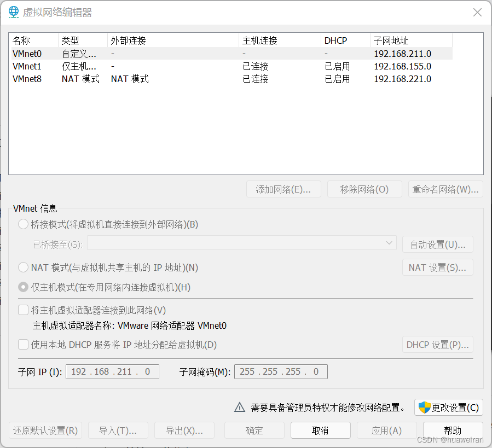Click 已启用 DHCP cell of VMnet1
The height and width of the screenshot is (448, 492).
(x=337, y=67)
